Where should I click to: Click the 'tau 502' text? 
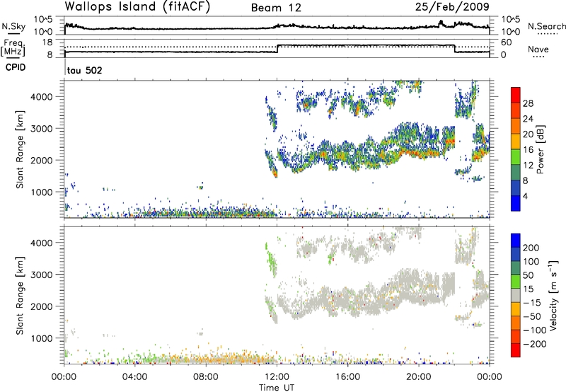85,70
